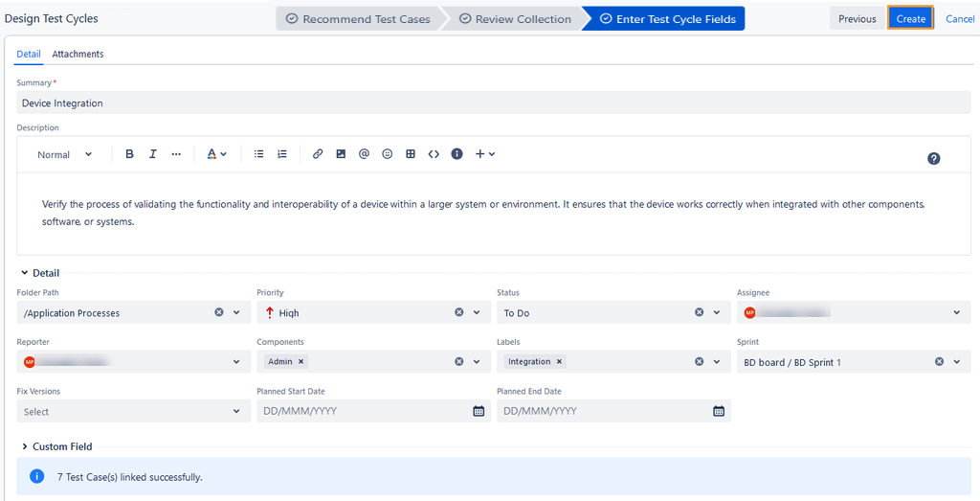Insert a bullet list in description
This screenshot has height=501, width=980.
[258, 154]
